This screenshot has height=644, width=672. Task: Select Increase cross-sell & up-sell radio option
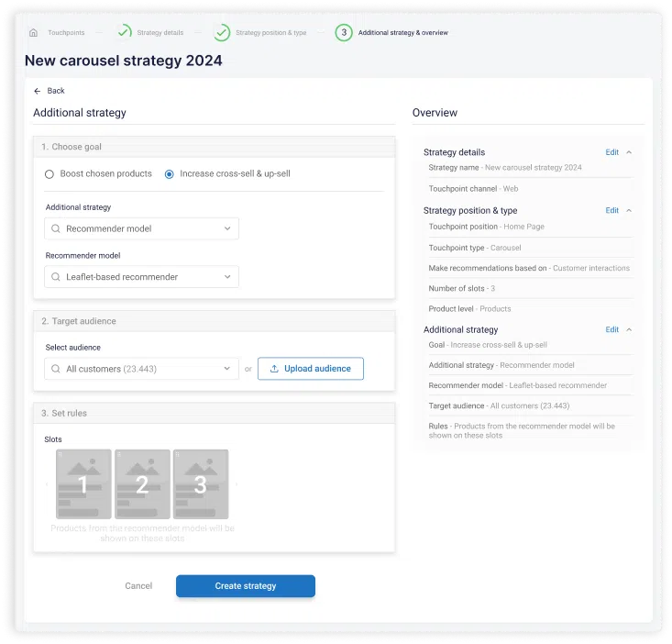tap(169, 173)
